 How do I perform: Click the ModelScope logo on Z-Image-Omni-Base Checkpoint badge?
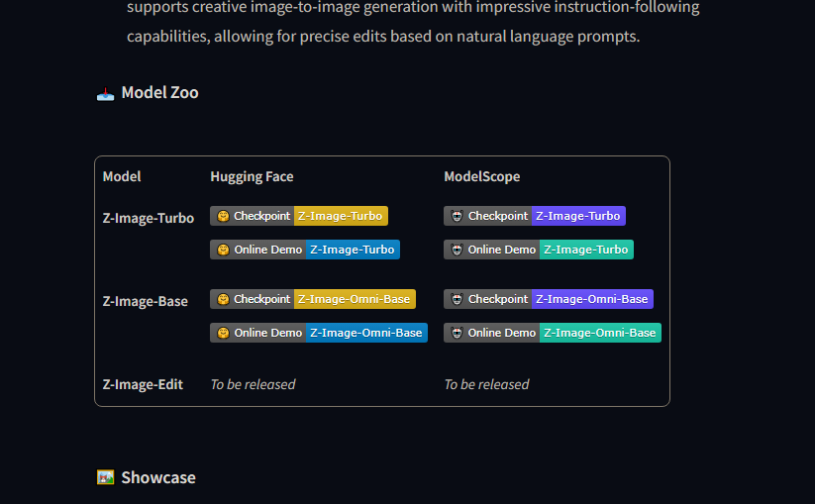click(x=457, y=299)
